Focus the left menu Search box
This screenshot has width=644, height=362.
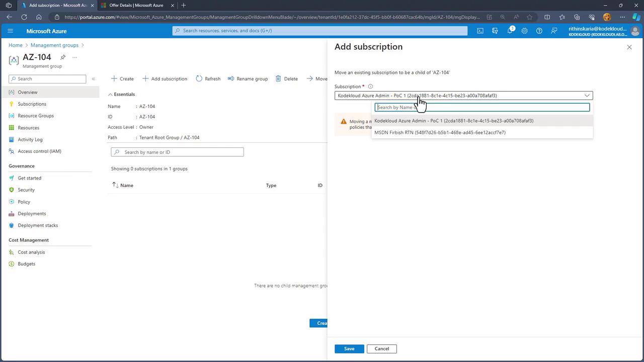point(47,79)
